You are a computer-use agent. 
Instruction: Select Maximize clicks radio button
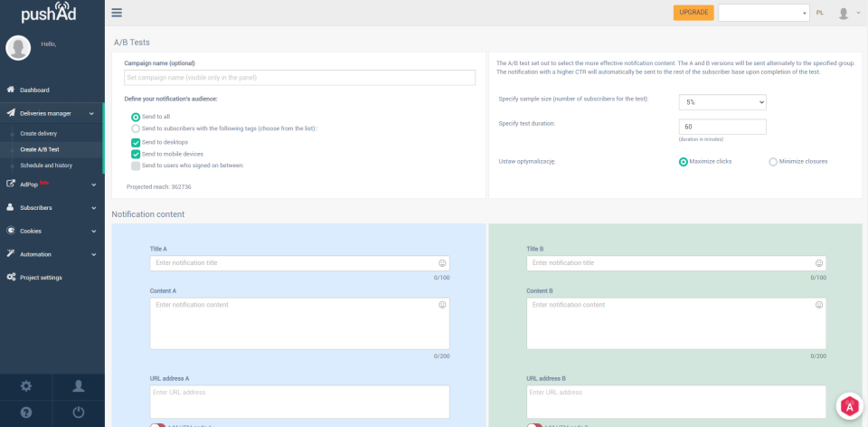pyautogui.click(x=684, y=162)
